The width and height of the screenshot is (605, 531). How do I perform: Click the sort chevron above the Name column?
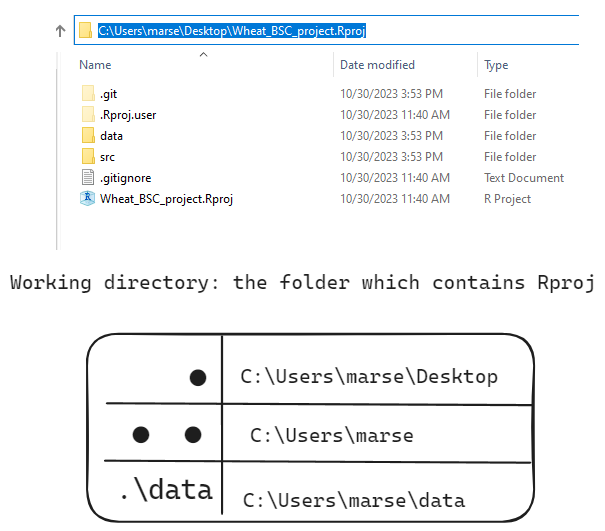click(x=204, y=54)
